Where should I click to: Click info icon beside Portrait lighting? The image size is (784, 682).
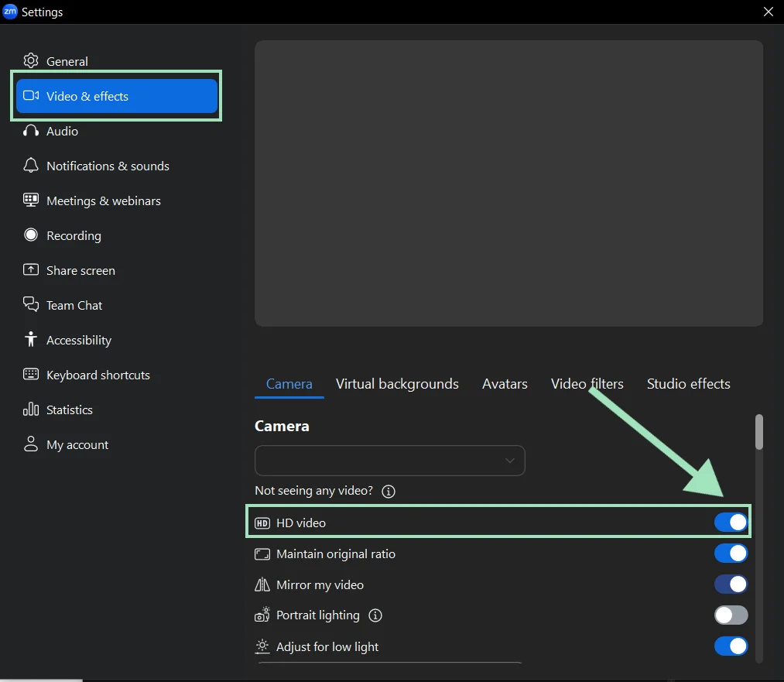coord(375,615)
